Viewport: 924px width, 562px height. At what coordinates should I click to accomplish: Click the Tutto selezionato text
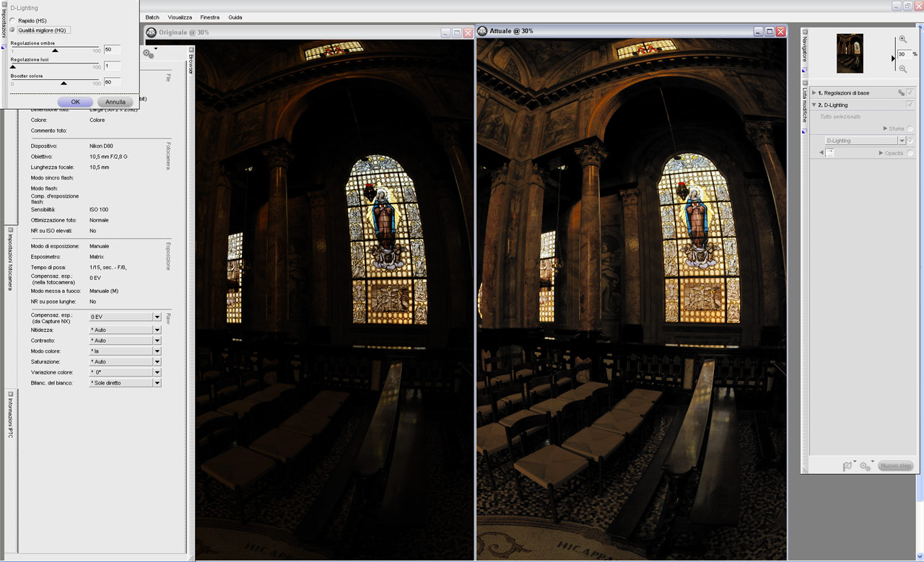coord(840,117)
